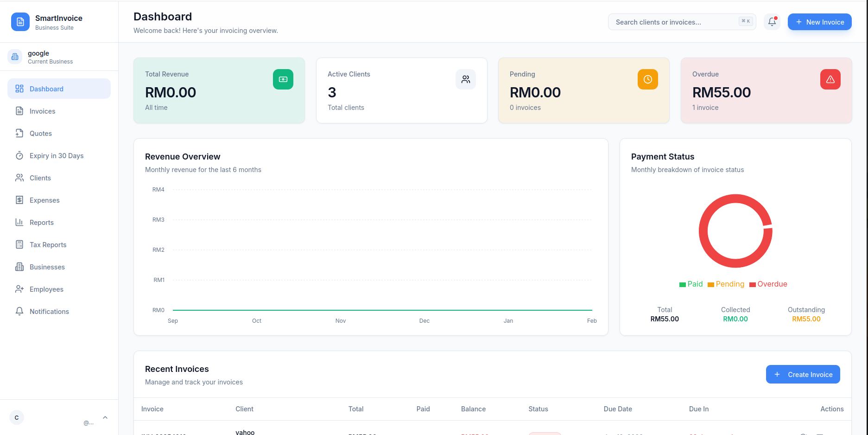Screen dimensions: 868x435
Task: Open Expiry in 30 Days view
Action: [x=56, y=155]
